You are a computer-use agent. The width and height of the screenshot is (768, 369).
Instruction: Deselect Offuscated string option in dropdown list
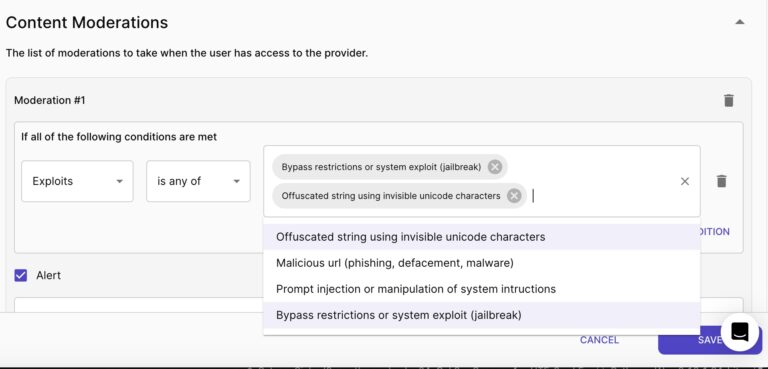point(482,237)
